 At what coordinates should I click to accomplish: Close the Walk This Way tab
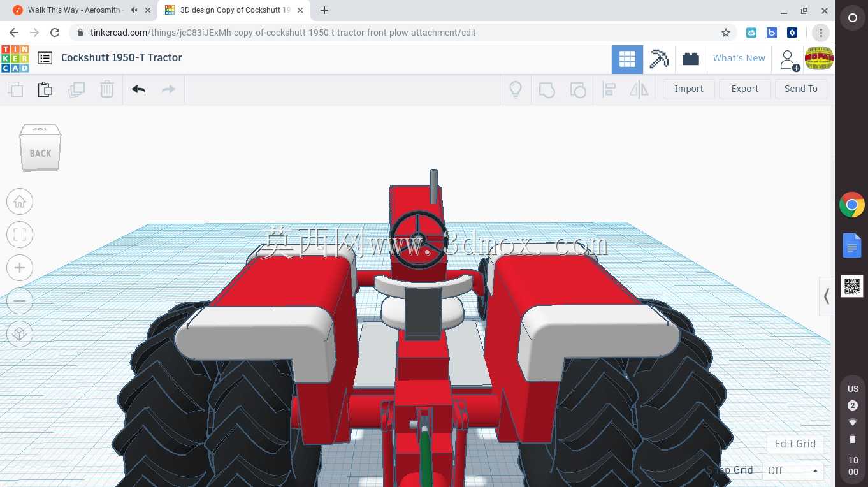coord(148,10)
